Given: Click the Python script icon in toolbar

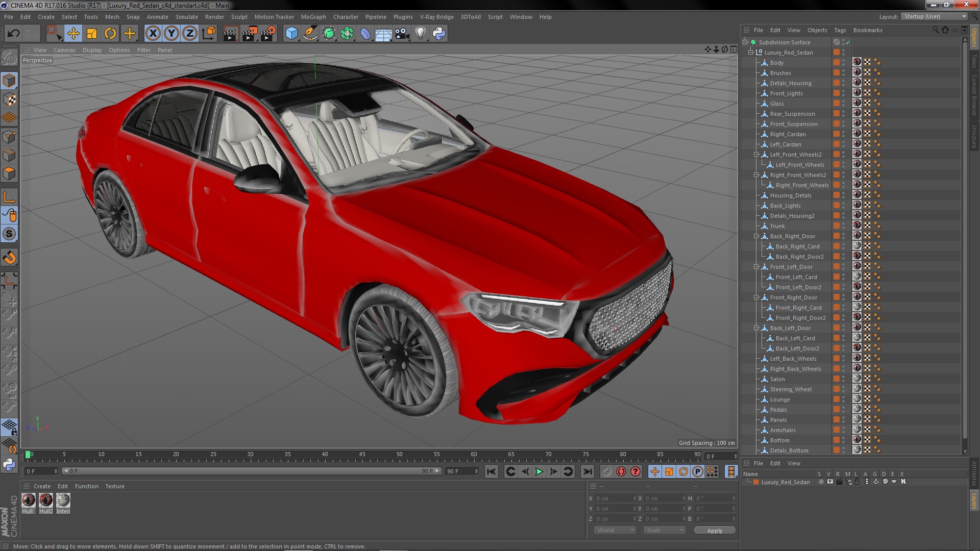Looking at the screenshot, I should point(439,34).
